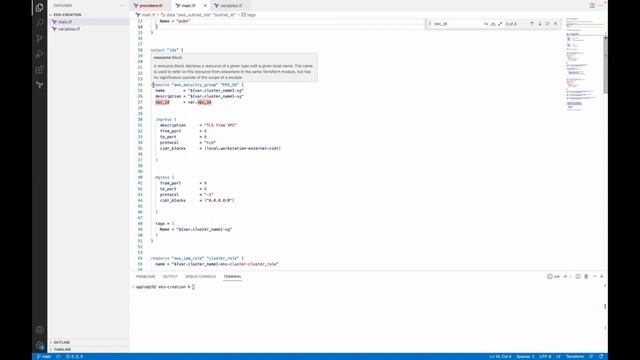Toggle match whole word in find widget
640x360 pixels.
click(x=493, y=24)
